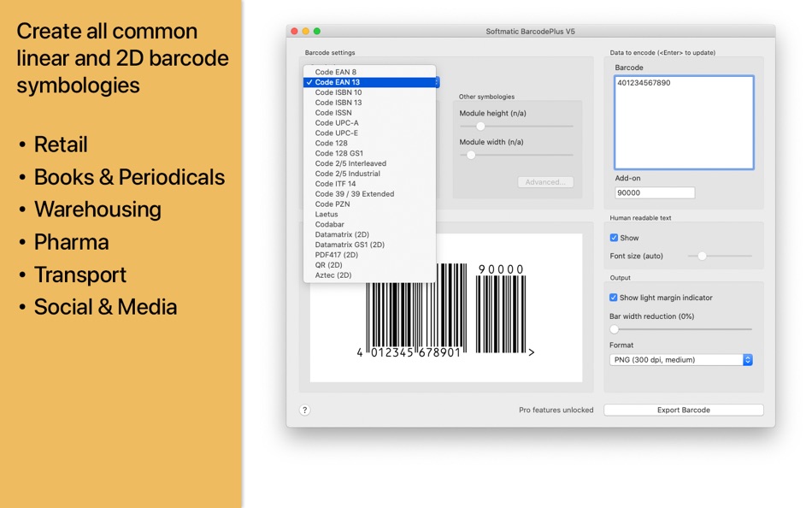Click the Export Barcode button
The height and width of the screenshot is (508, 812).
[684, 410]
